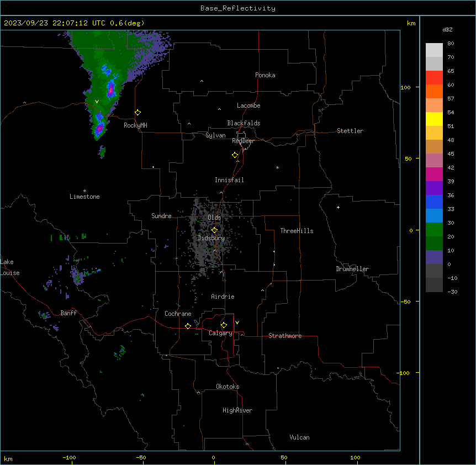Click the Sundre label
The image size is (476, 465).
point(161,216)
